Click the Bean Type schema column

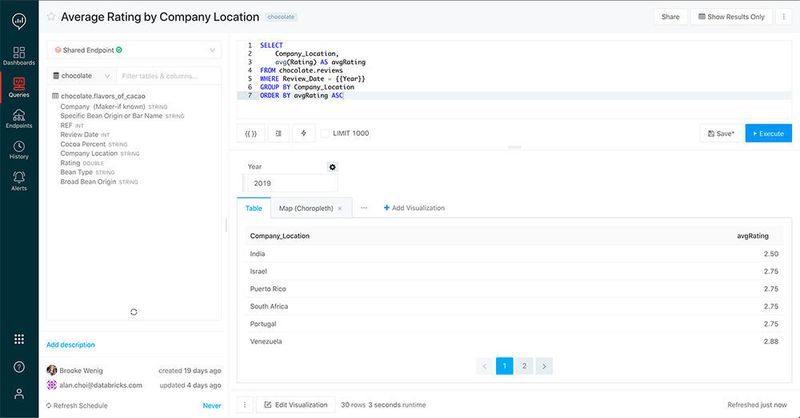pos(87,172)
